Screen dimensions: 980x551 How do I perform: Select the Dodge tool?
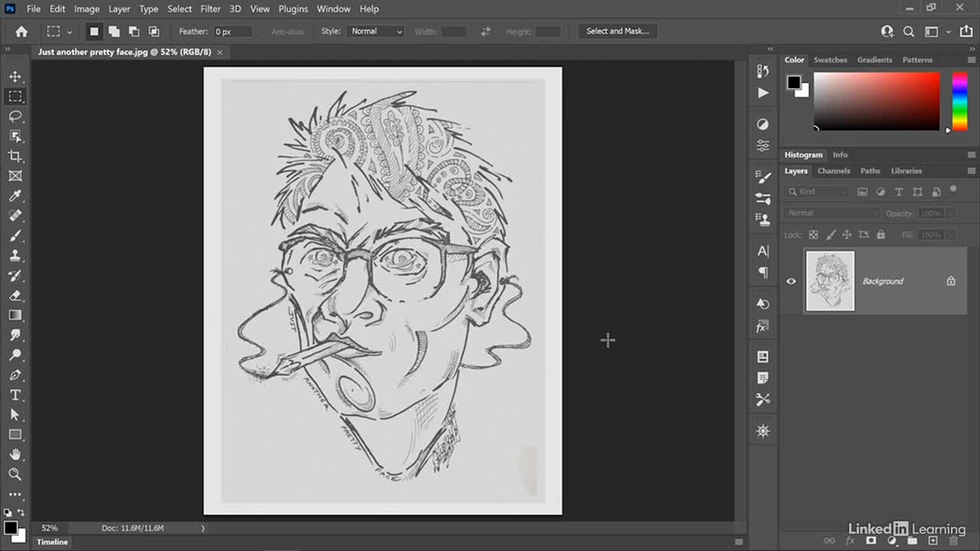click(x=15, y=355)
